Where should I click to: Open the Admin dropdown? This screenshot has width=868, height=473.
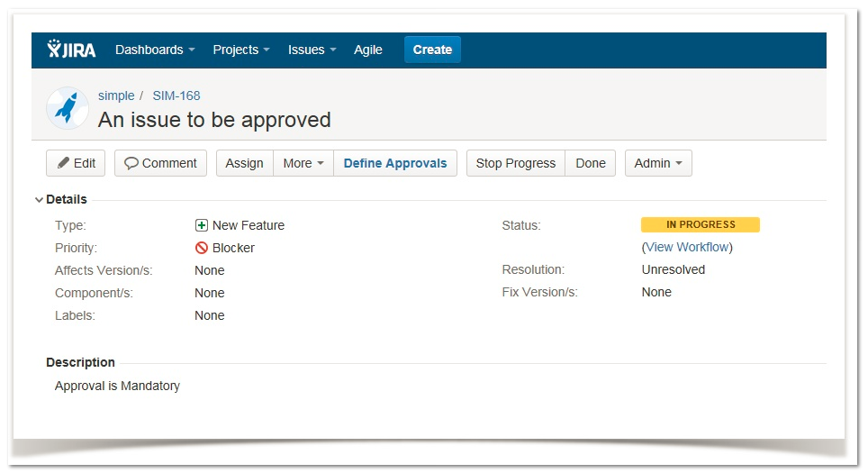pos(658,163)
